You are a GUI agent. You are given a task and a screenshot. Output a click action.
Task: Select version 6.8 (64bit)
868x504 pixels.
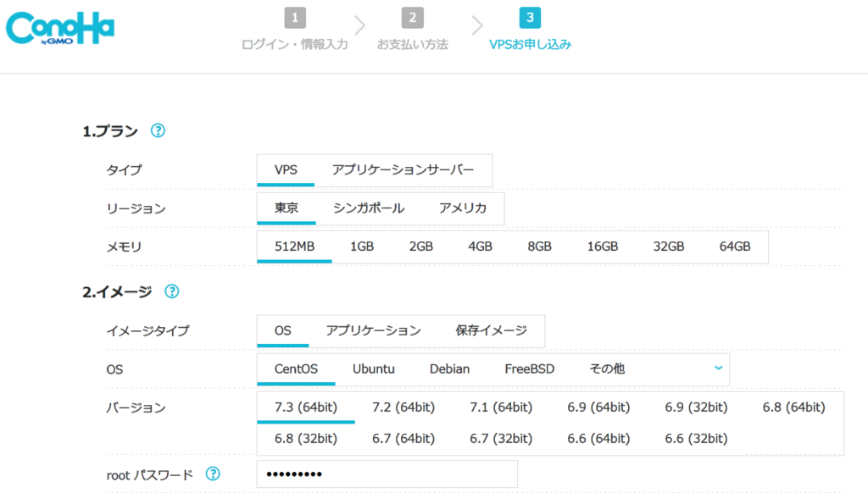tap(793, 407)
